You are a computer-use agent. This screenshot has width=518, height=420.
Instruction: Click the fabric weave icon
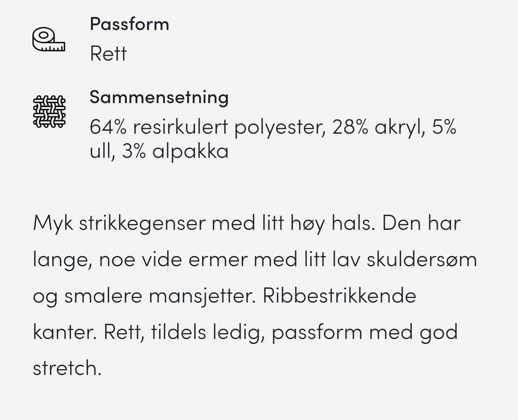click(49, 112)
